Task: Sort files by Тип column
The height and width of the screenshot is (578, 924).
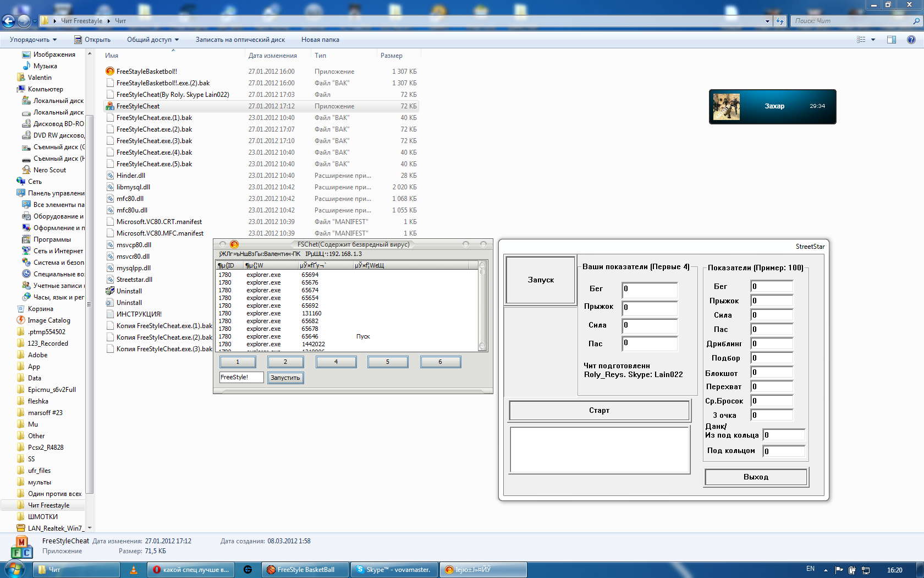Action: tap(344, 56)
